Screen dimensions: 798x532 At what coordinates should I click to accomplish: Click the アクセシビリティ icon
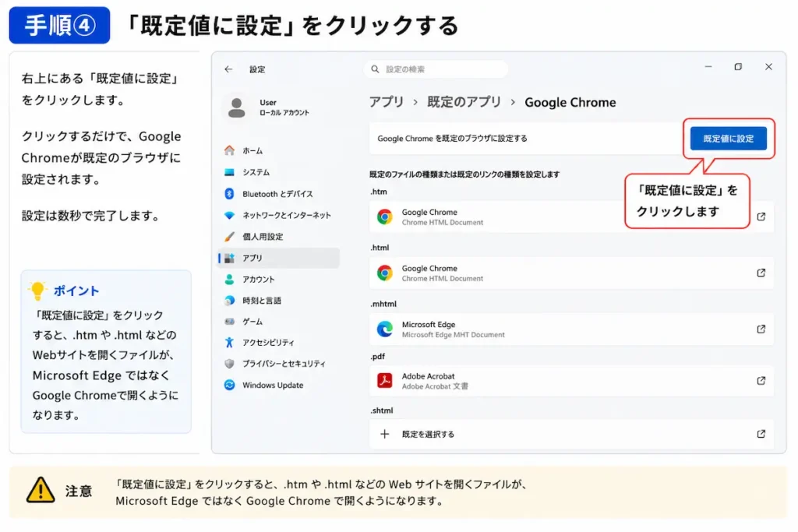230,342
